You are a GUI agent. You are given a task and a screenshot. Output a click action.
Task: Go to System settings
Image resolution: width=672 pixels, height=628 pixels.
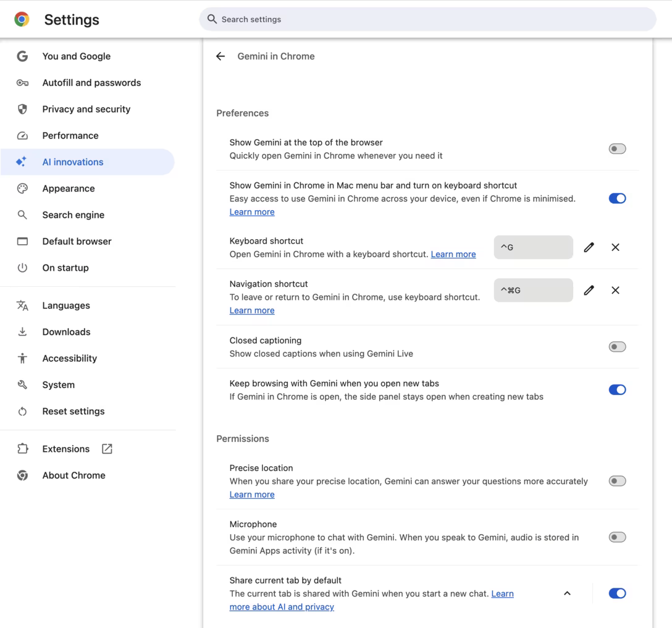tap(88, 385)
